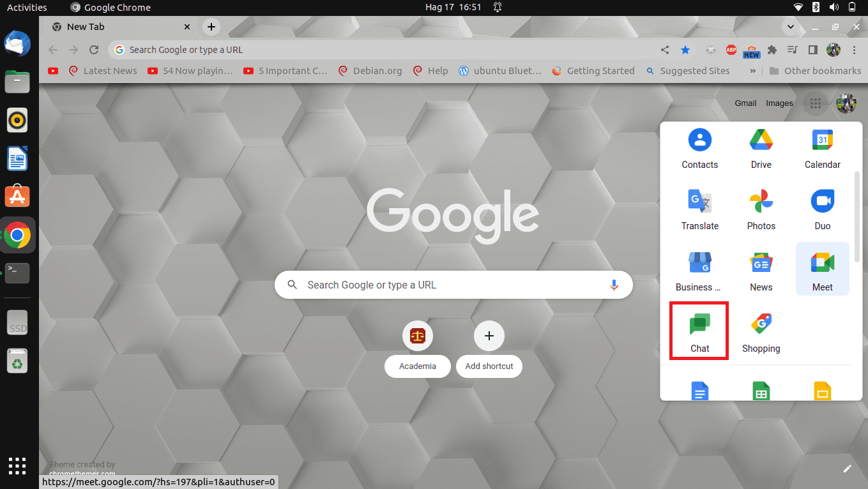Start voice search with microphone

(x=614, y=285)
